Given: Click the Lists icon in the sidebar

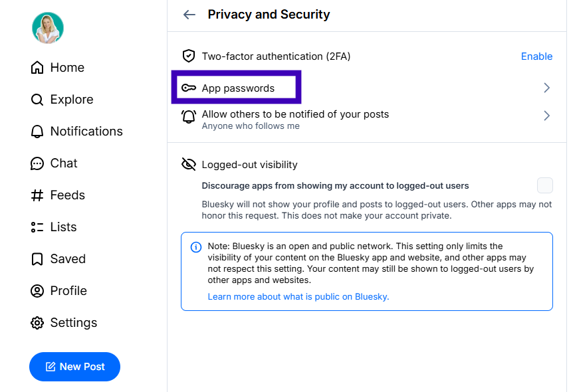Looking at the screenshot, I should click(37, 227).
